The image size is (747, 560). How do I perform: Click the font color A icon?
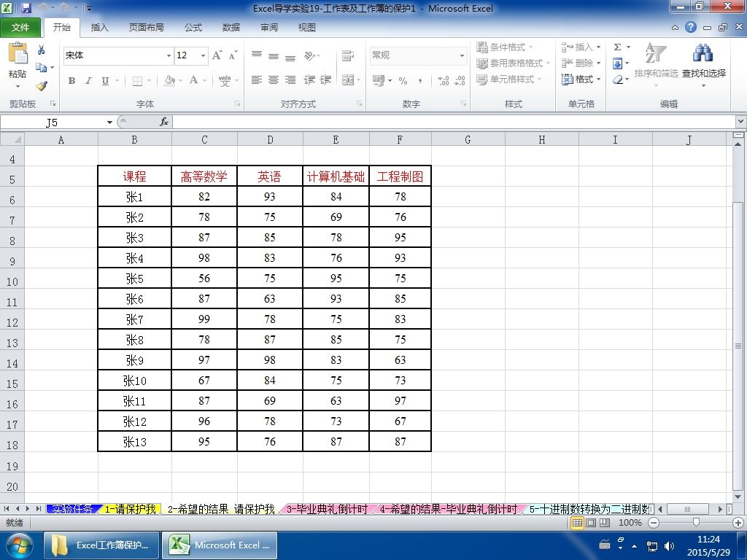[x=193, y=80]
